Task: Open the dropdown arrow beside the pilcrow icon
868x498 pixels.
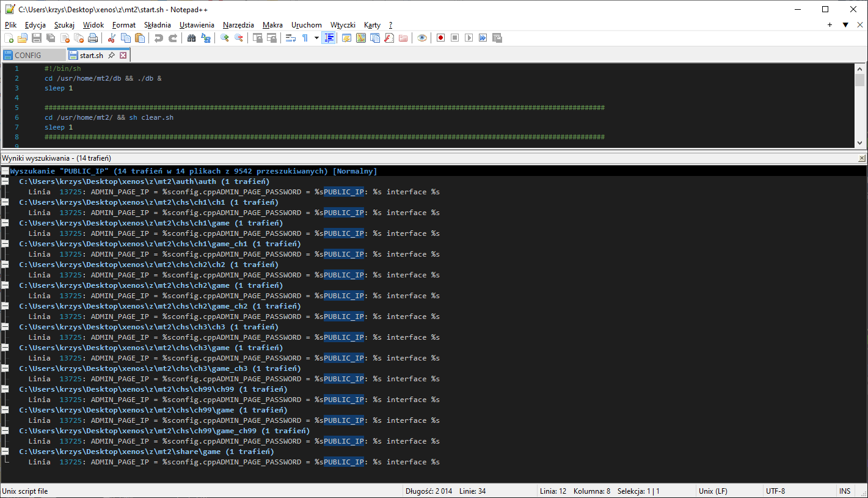Action: click(x=316, y=38)
